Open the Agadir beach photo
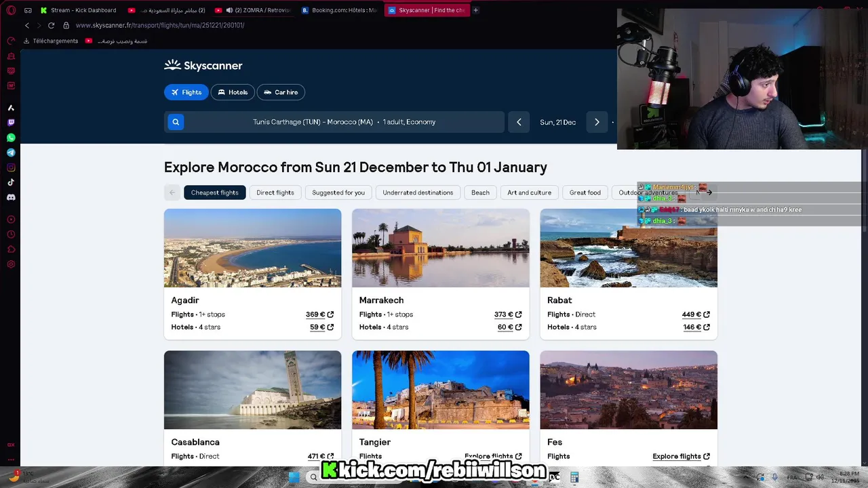868x488 pixels. pyautogui.click(x=252, y=248)
